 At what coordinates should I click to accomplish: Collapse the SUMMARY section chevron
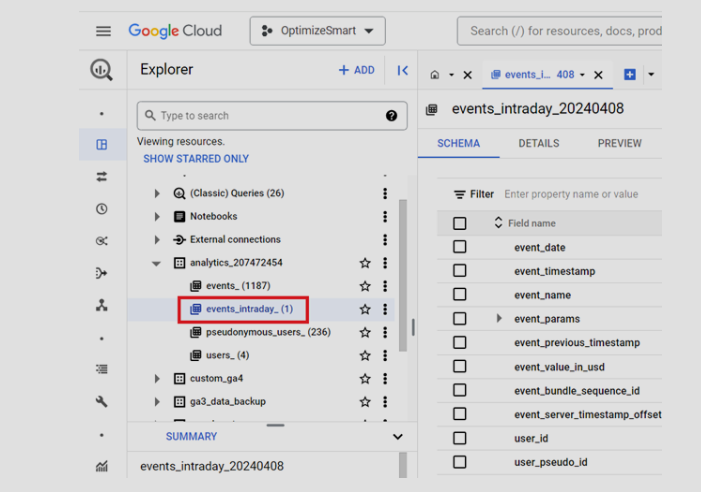397,437
